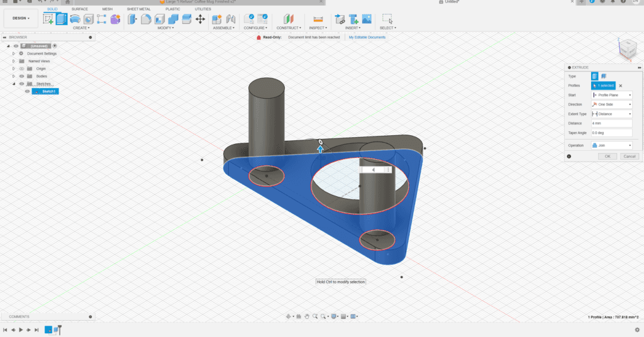644x337 pixels.
Task: Toggle visibility of Sketches folder
Action: (22, 84)
